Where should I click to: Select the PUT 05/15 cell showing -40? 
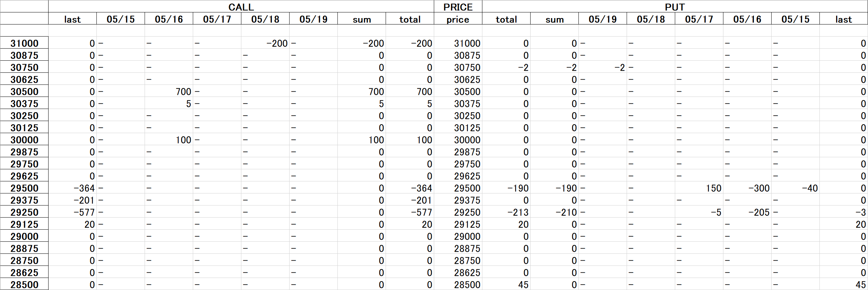pyautogui.click(x=795, y=188)
